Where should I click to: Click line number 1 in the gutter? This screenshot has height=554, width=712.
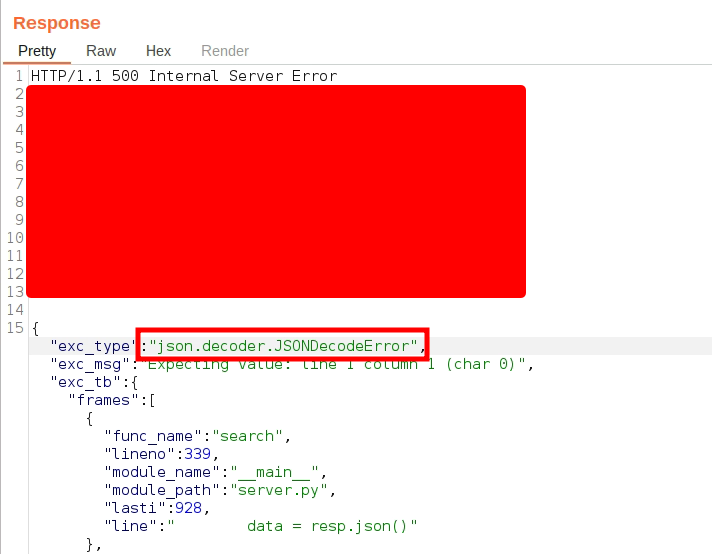click(x=19, y=76)
